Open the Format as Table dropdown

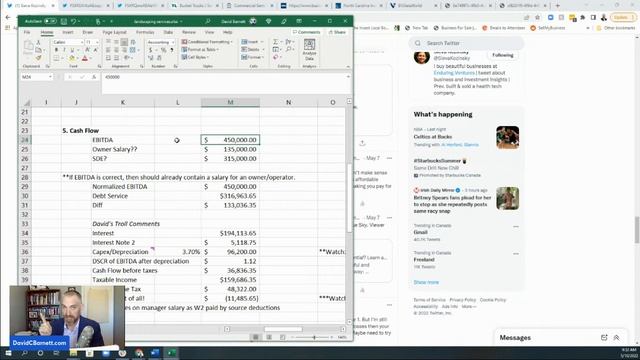coord(201,49)
